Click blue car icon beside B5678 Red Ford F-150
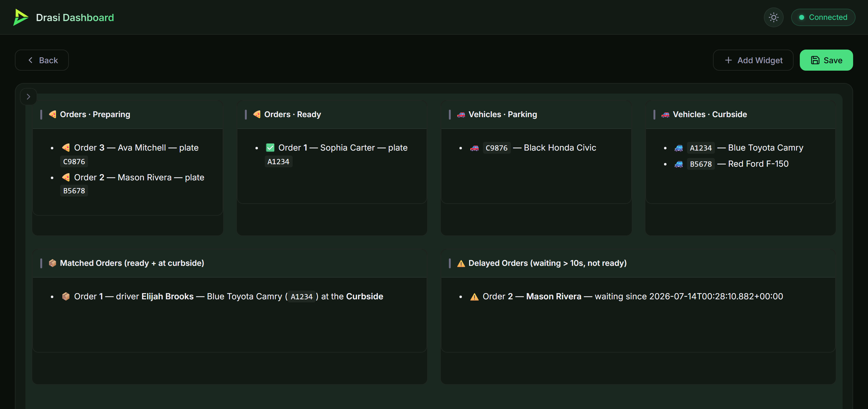The image size is (868, 409). 679,164
